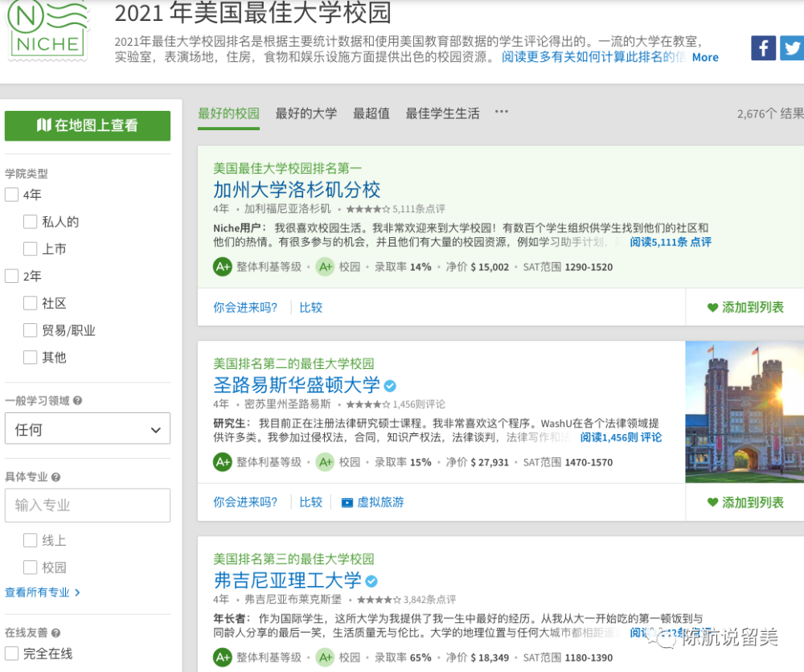Check the 完全在线 checkbox

[x=12, y=654]
